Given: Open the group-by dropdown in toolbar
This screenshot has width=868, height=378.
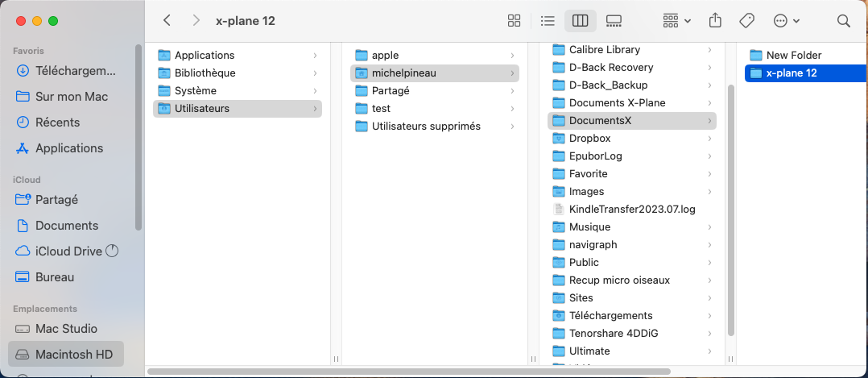Looking at the screenshot, I should click(676, 21).
